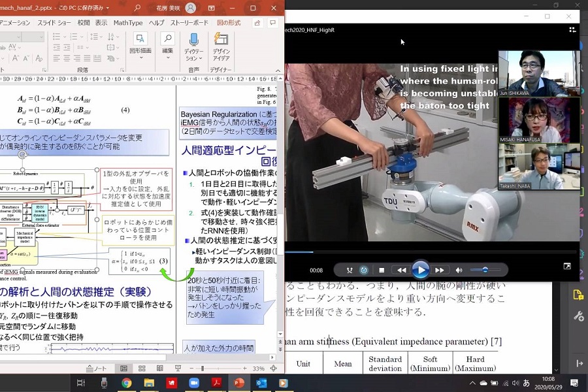Increase the list indent level
The image size is (588, 392).
pyautogui.click(x=67, y=47)
